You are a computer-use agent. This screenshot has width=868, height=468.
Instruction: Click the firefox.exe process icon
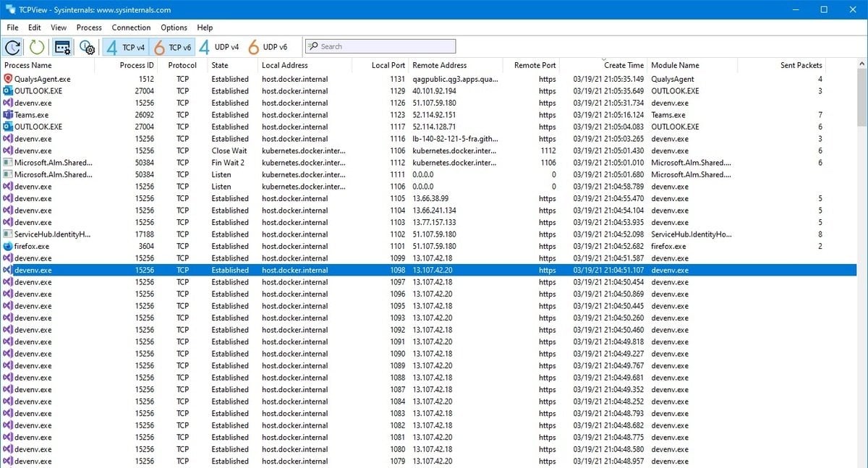8,246
